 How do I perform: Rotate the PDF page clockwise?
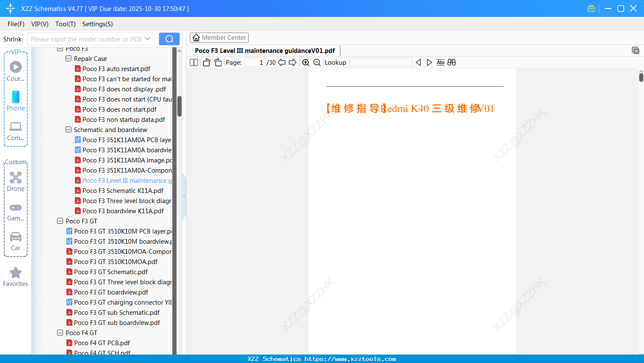pos(217,62)
